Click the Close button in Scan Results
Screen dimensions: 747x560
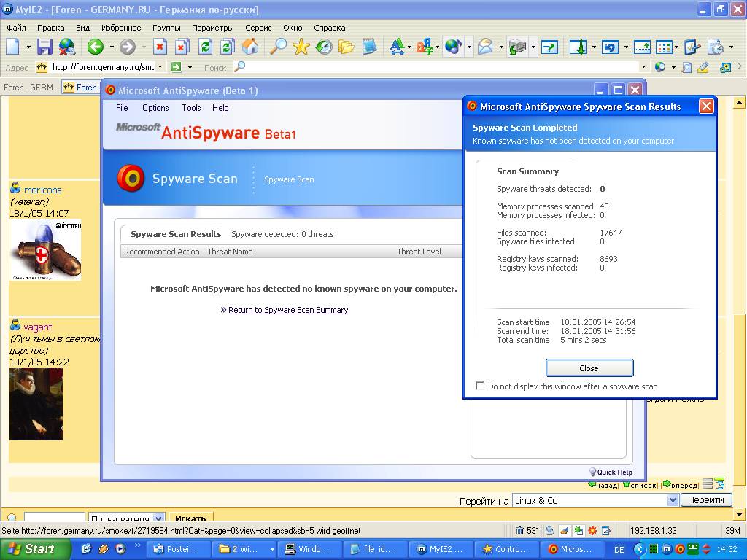[x=589, y=367]
